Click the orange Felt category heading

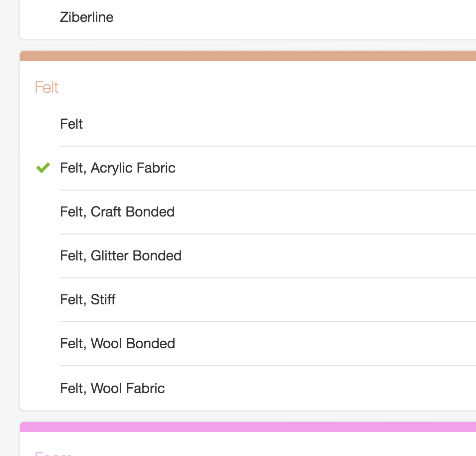point(46,87)
